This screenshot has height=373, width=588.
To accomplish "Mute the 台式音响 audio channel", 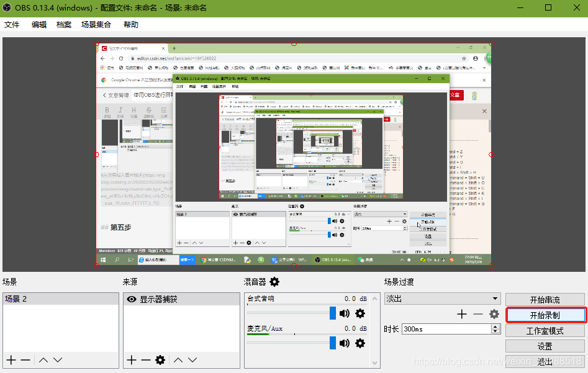I will click(345, 313).
